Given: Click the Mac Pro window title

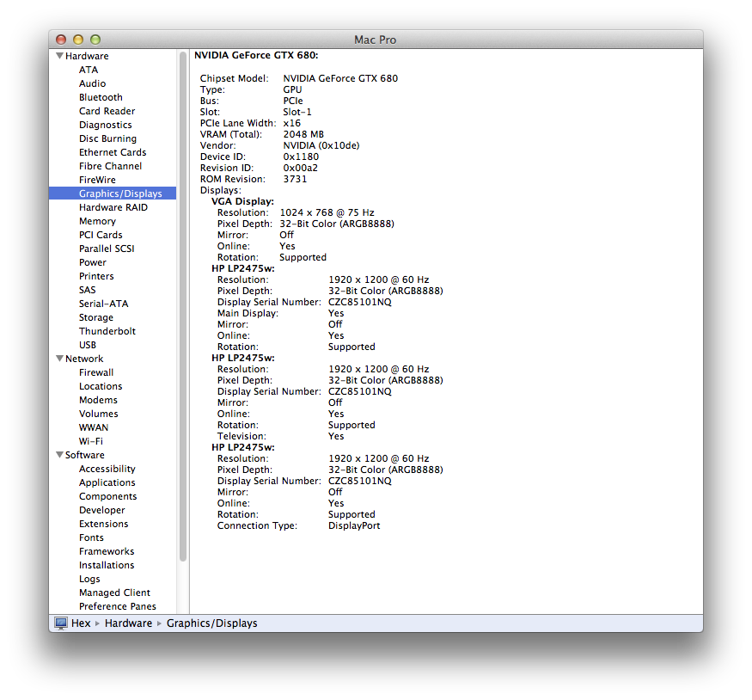Looking at the screenshot, I should point(375,40).
